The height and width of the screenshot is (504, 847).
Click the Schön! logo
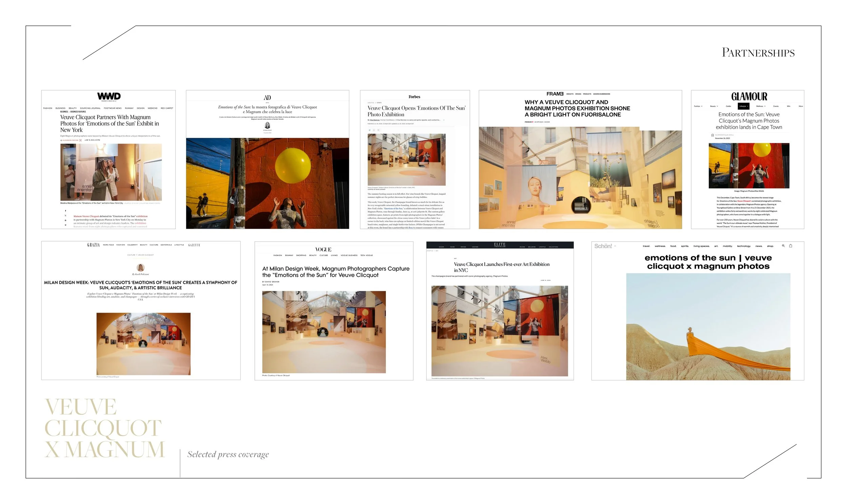tap(603, 246)
